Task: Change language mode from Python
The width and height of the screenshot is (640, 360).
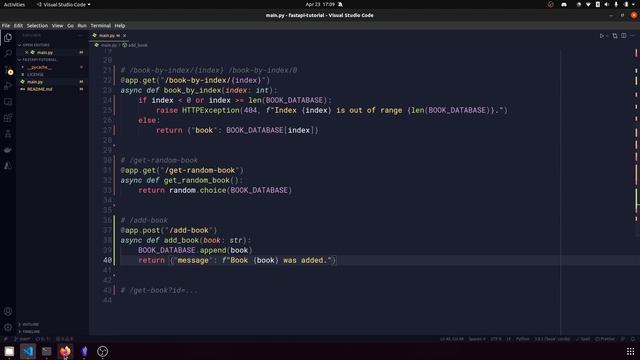Action: [522, 339]
